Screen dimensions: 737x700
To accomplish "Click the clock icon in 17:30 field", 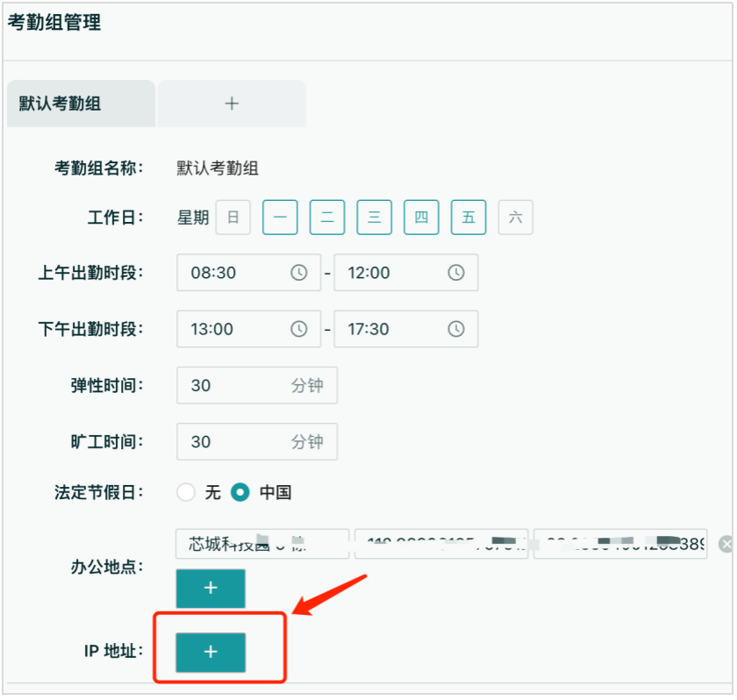I will click(456, 329).
